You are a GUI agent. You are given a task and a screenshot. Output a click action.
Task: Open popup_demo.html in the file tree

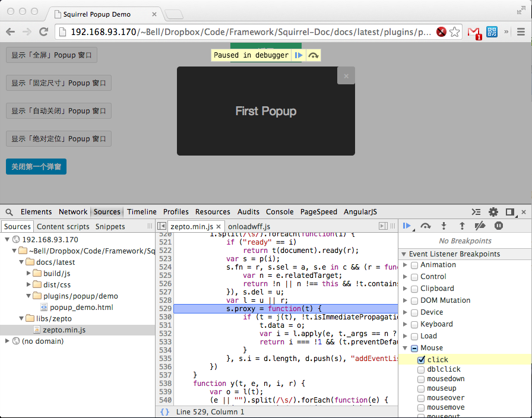(81, 308)
